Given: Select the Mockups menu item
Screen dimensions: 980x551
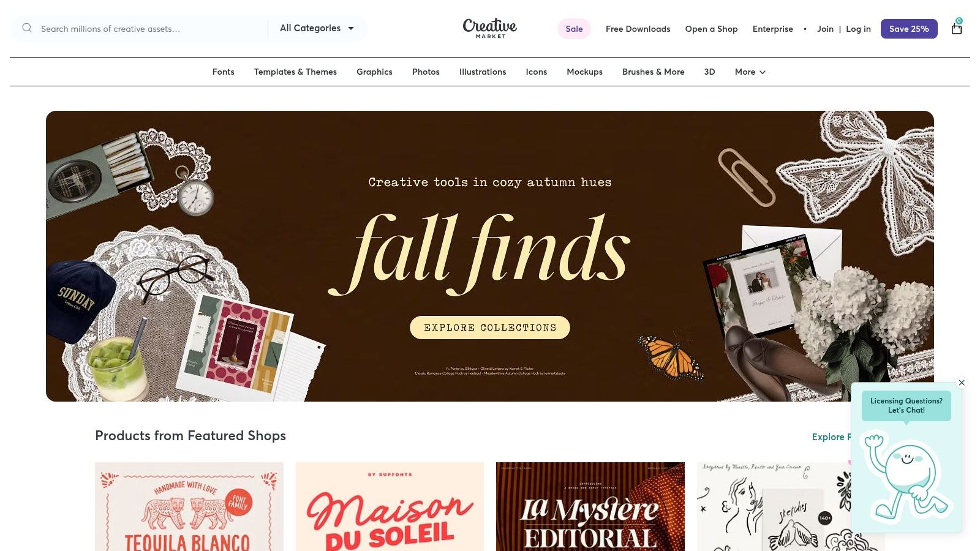Looking at the screenshot, I should coord(584,72).
